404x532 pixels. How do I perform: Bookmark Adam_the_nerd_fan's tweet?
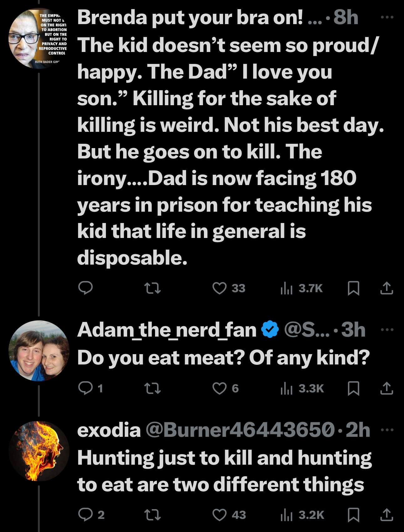[x=354, y=388]
